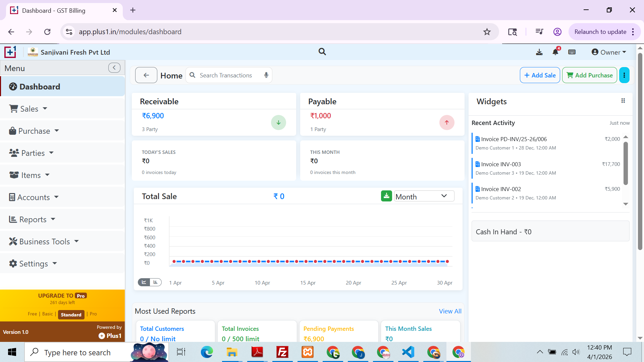
Task: Open the Reports menu in the sidebar
Action: coord(32,219)
